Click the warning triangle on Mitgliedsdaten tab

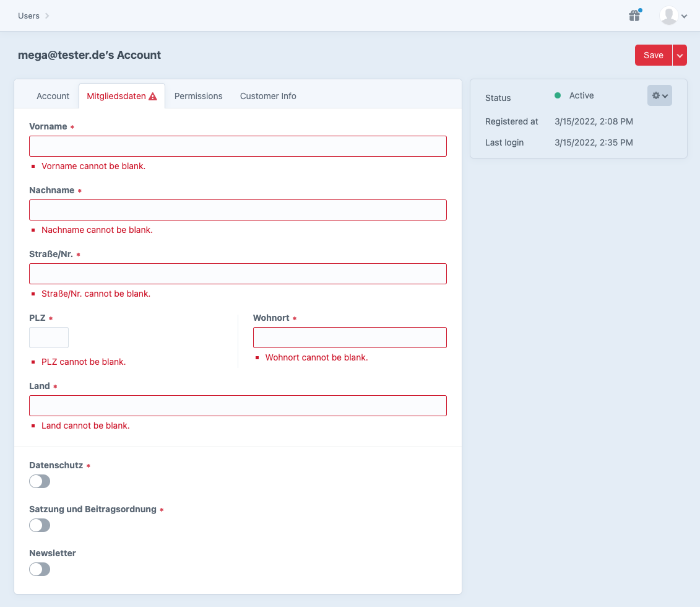(x=153, y=95)
